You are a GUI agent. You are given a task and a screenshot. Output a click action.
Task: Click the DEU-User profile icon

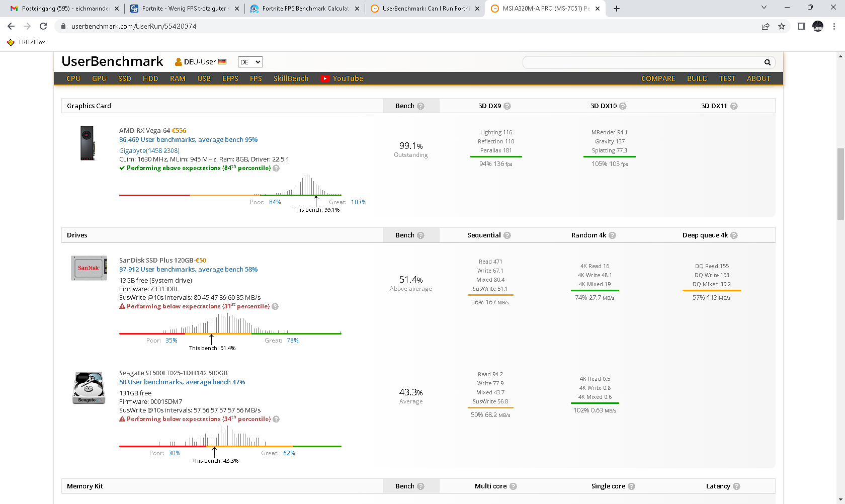178,62
